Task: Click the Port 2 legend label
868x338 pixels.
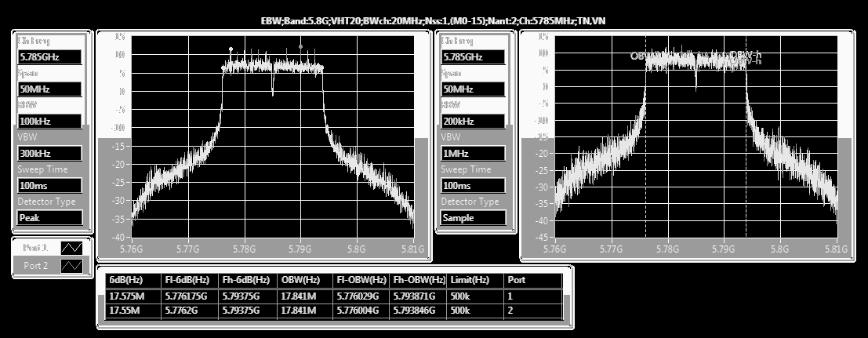Action: 36,266
